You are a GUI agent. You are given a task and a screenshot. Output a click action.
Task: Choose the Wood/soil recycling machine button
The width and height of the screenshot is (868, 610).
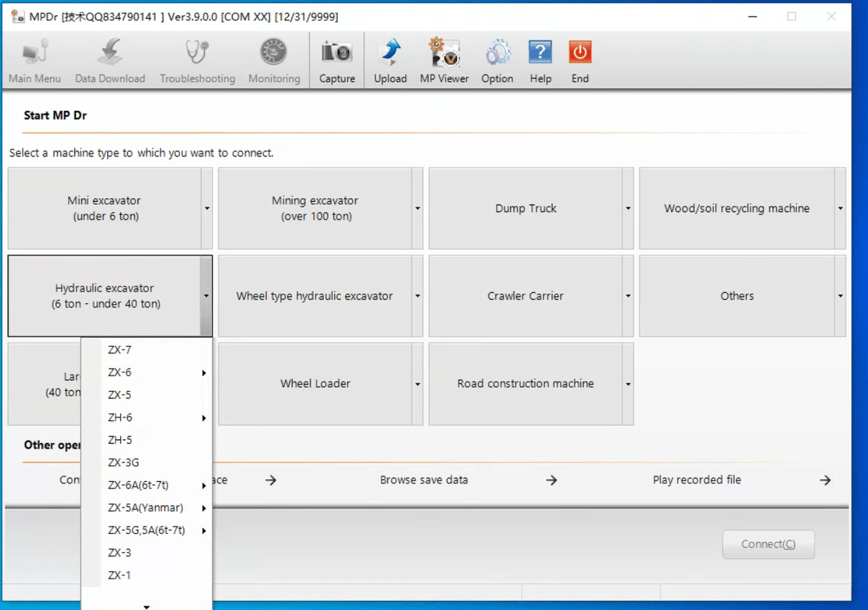pos(736,208)
